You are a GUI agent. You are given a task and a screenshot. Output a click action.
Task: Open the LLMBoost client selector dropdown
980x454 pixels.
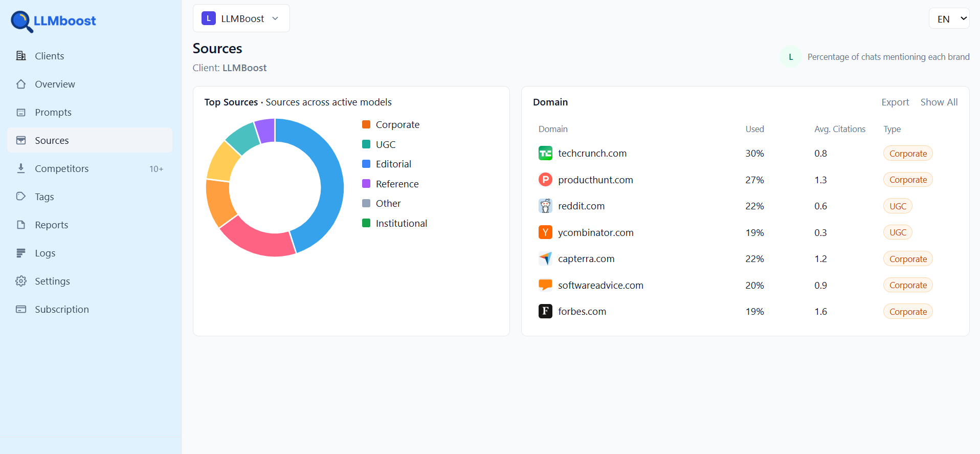pos(241,18)
